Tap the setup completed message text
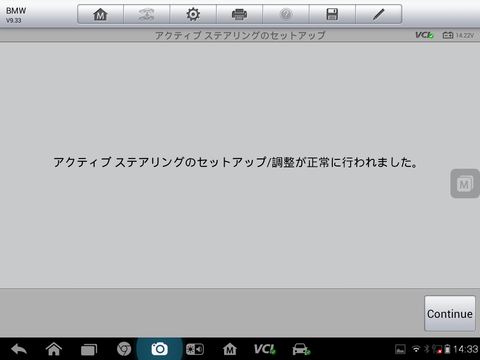 click(235, 162)
